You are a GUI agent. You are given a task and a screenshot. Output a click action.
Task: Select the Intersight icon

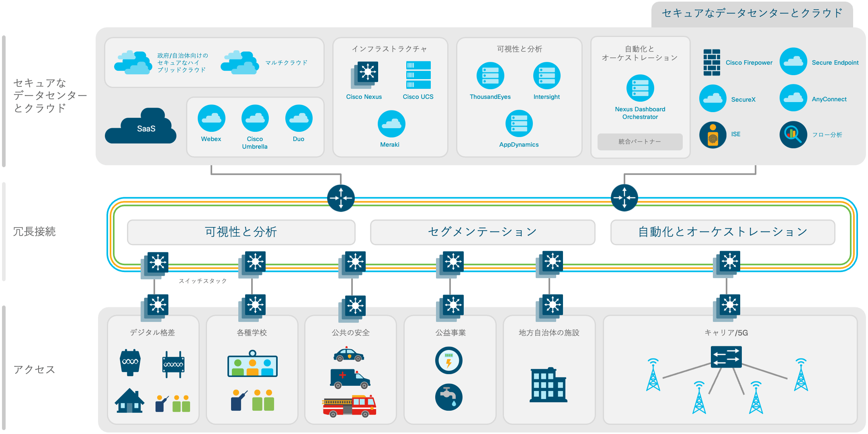(x=547, y=76)
